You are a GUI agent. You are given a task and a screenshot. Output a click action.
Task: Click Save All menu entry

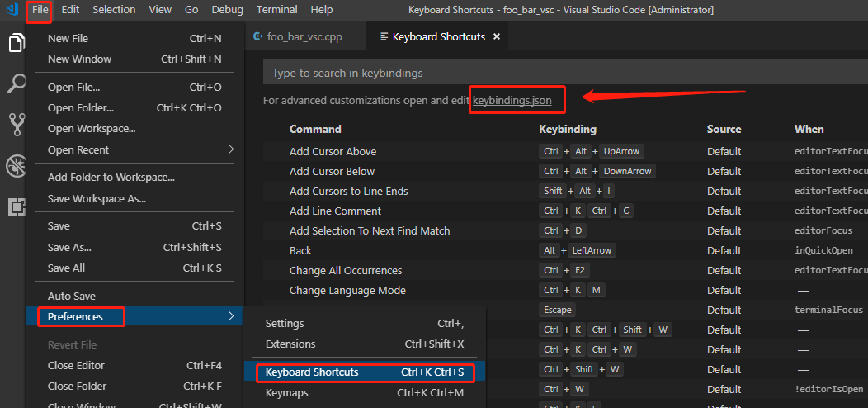click(x=134, y=268)
